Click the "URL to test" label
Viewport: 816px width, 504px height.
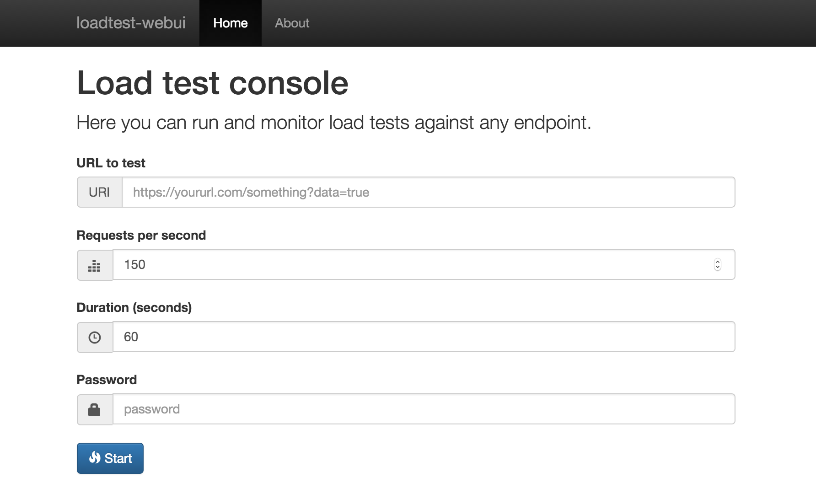[x=111, y=163]
